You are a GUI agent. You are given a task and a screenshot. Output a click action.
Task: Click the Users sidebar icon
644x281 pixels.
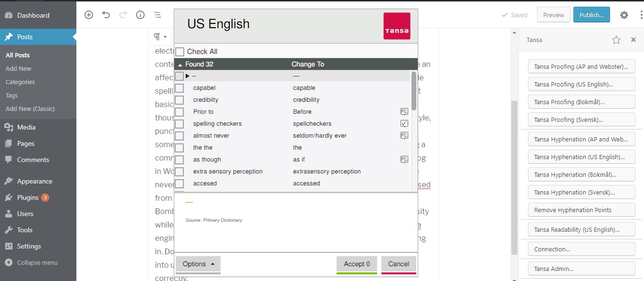click(x=9, y=214)
